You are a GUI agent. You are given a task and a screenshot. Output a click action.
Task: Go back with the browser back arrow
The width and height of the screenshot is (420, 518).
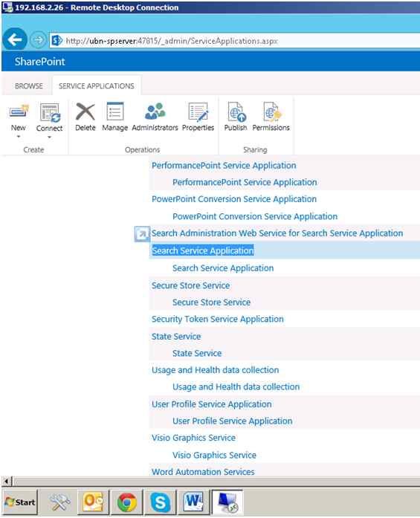coord(15,40)
